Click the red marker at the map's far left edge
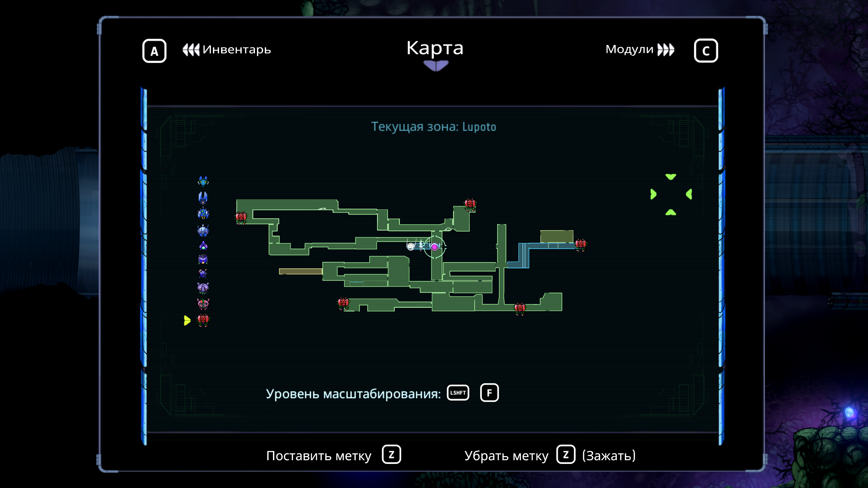 [x=241, y=218]
